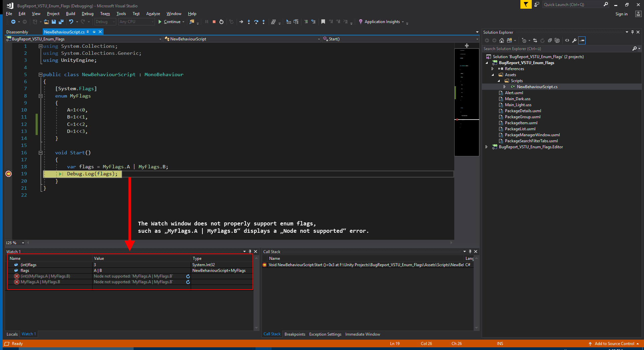The image size is (644, 350).
Task: Toggle the breakpoint on line 19
Action: pos(8,174)
